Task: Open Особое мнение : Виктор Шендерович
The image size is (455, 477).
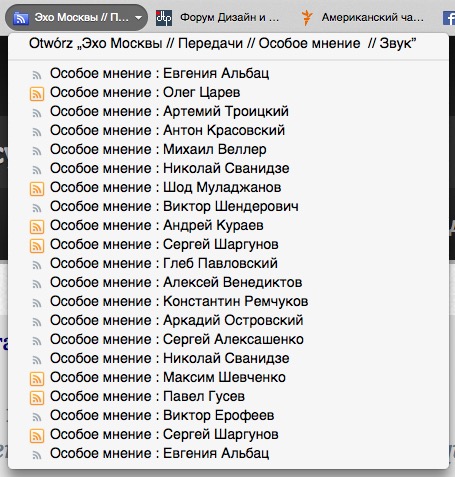Action: [x=174, y=206]
